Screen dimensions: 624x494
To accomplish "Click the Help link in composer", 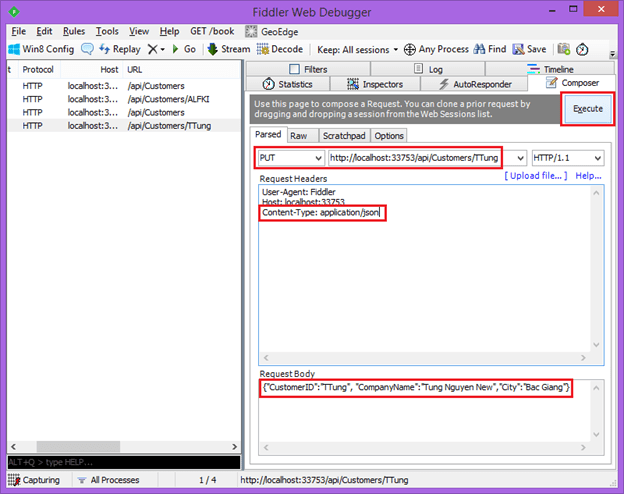I will [588, 176].
